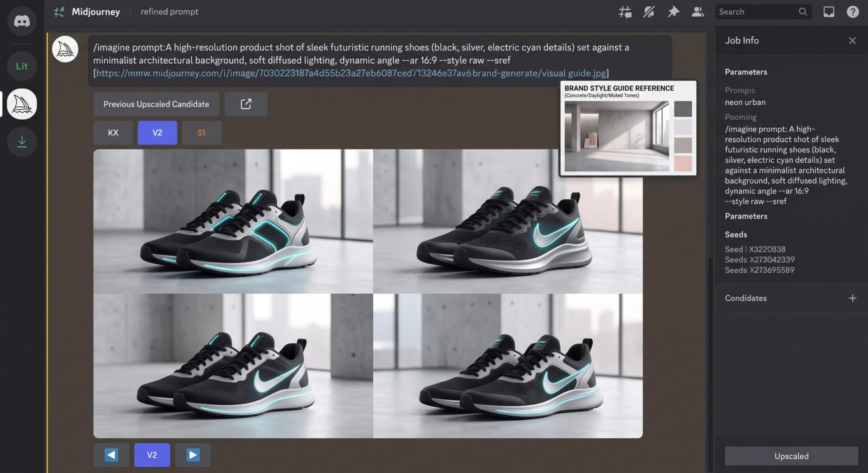Open help question mark icon

pos(853,12)
